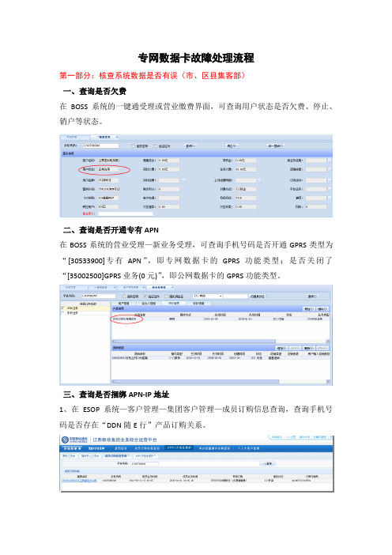Switch to the first tab of the second BOSS screenshot
392x555 pixels.
tap(74, 287)
